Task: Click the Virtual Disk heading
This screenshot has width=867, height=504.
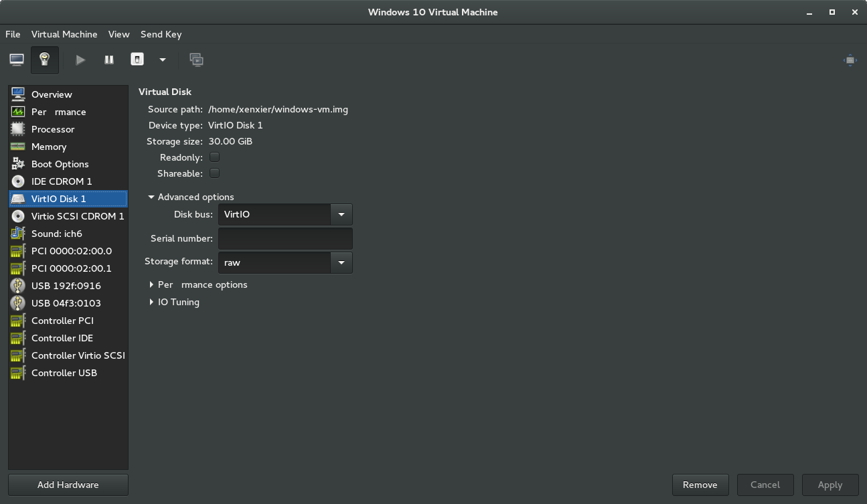Action: [x=165, y=92]
